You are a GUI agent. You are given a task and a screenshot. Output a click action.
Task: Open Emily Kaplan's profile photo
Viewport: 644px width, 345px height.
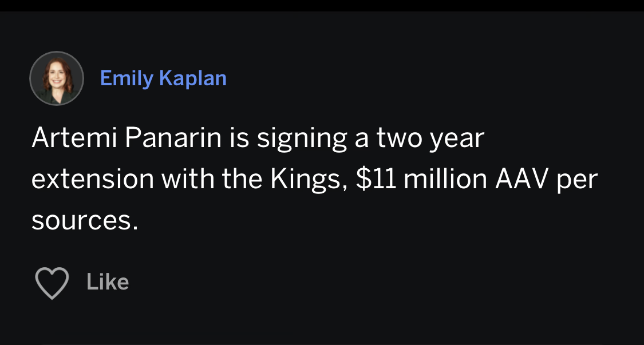click(57, 78)
